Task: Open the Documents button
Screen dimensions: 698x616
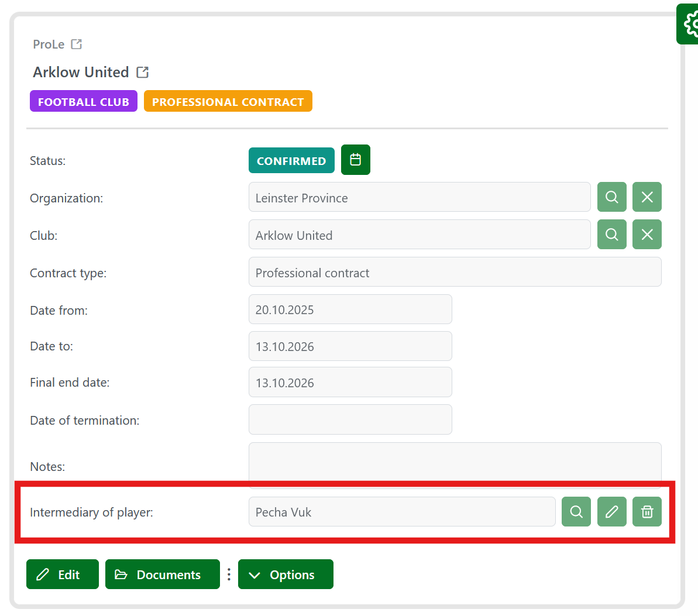Action: pyautogui.click(x=162, y=574)
